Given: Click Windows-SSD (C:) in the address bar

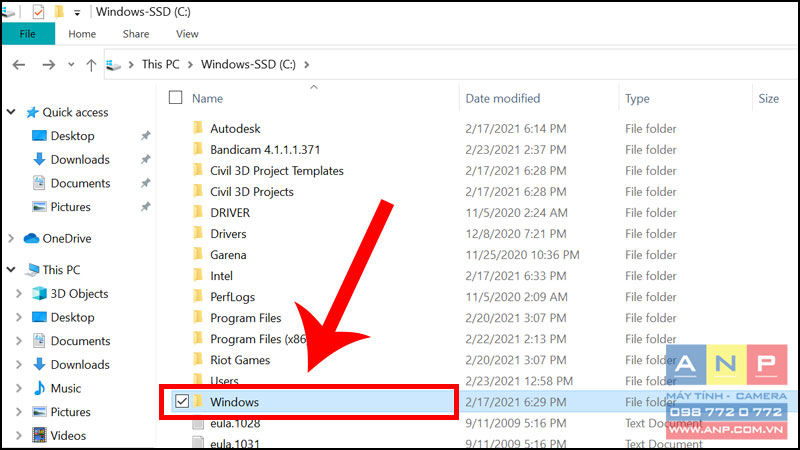Looking at the screenshot, I should coord(248,64).
